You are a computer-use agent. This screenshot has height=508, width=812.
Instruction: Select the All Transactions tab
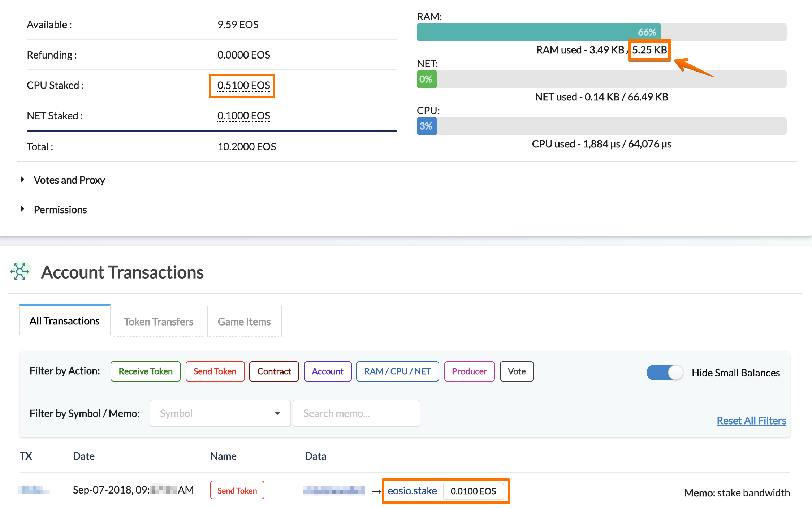65,320
